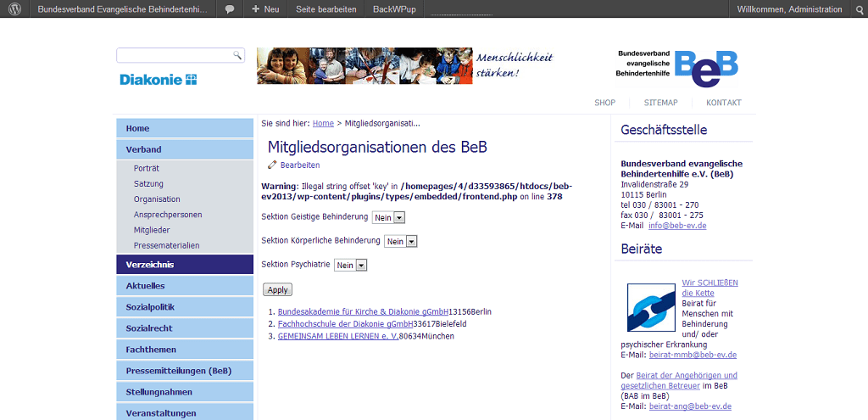This screenshot has width=868, height=420.
Task: Open the SITEMAP link
Action: pyautogui.click(x=660, y=103)
